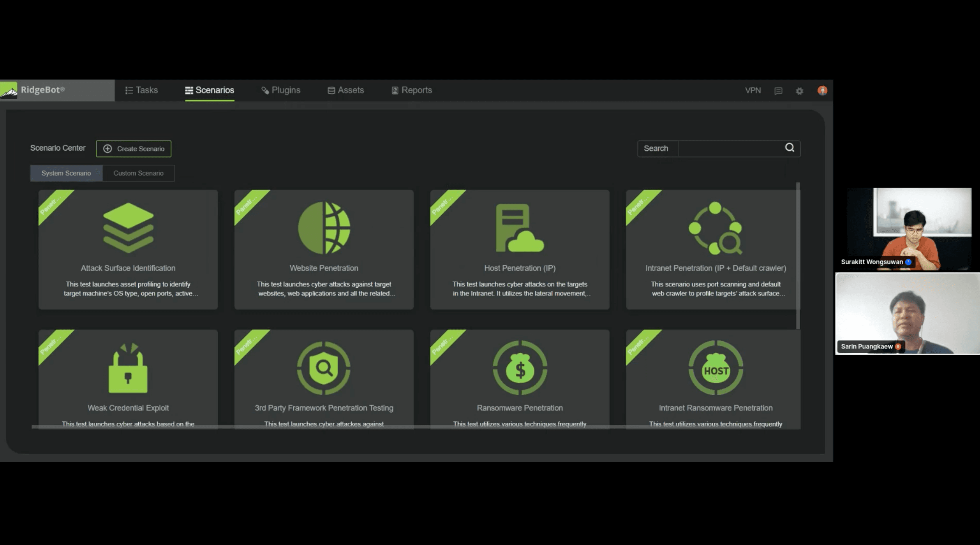Click the Intranet Ransomware HOST icon

click(716, 368)
